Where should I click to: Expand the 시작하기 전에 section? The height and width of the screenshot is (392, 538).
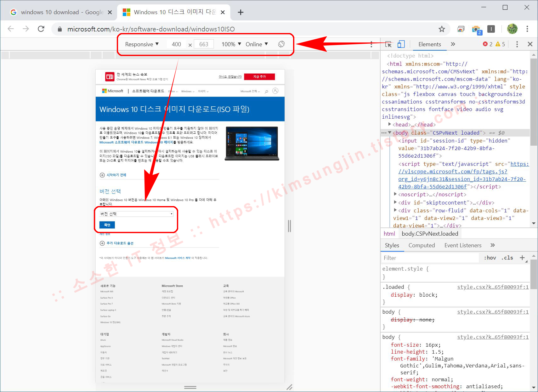click(x=113, y=175)
